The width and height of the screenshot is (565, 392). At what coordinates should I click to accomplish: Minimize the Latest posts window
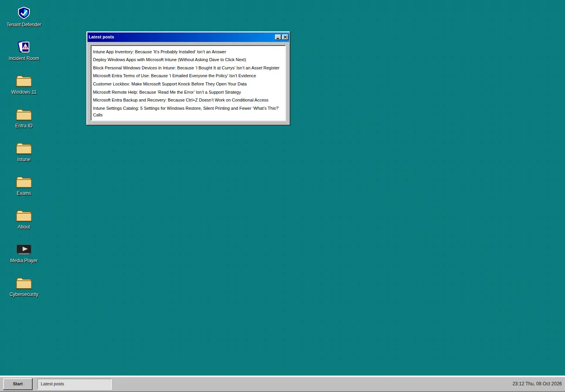pyautogui.click(x=278, y=37)
